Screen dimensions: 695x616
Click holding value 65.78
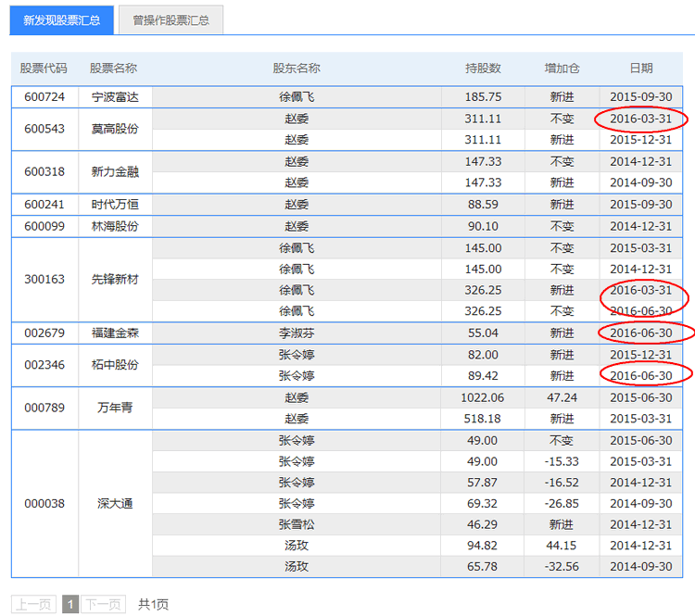pyautogui.click(x=482, y=567)
